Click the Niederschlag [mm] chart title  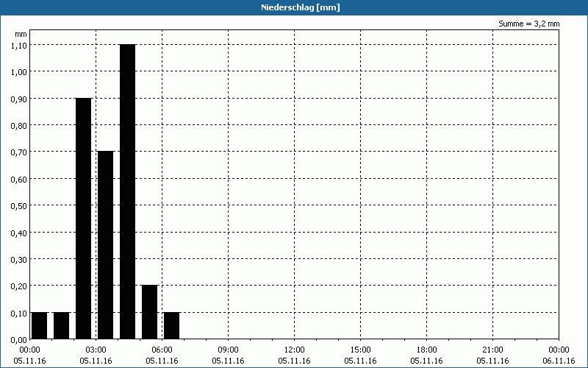(x=301, y=7)
